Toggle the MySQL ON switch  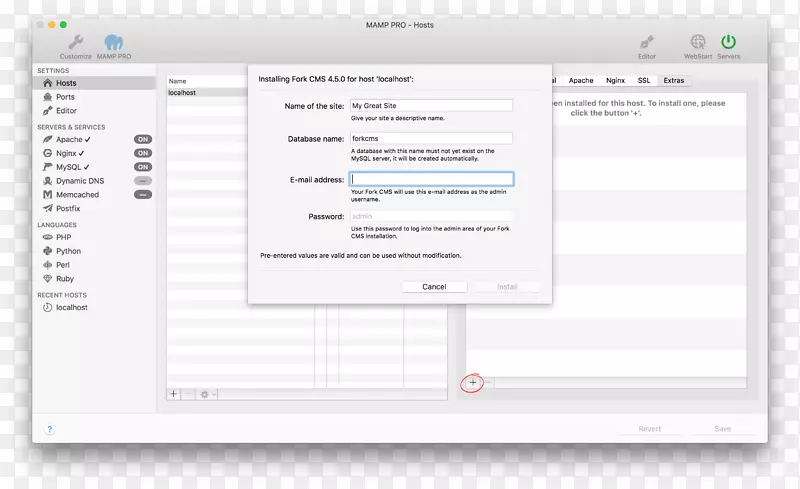143,167
